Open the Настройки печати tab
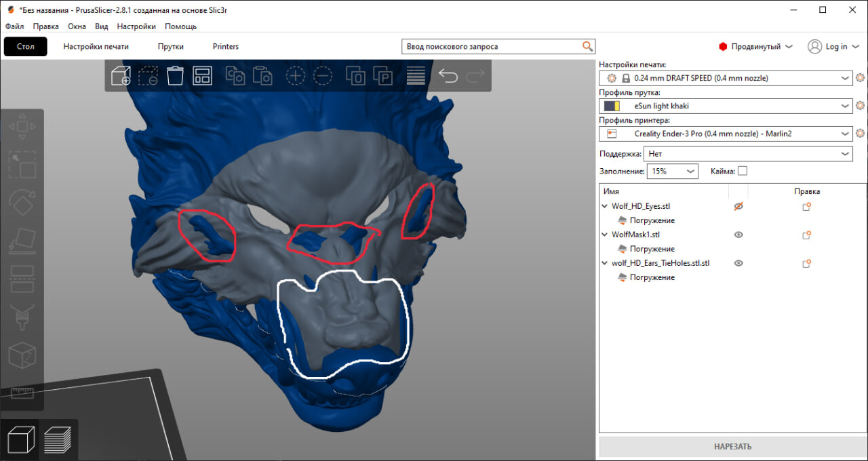Viewport: 868px width, 461px height. tap(96, 47)
